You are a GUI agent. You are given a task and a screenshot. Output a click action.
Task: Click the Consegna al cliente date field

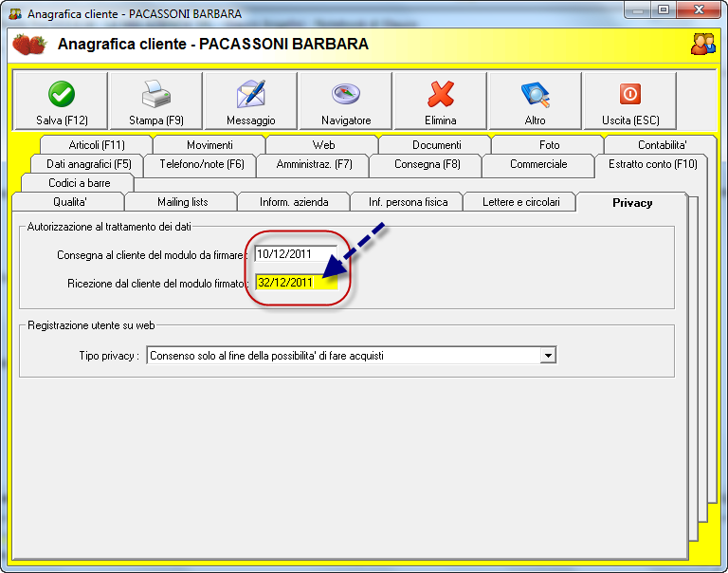pyautogui.click(x=296, y=254)
